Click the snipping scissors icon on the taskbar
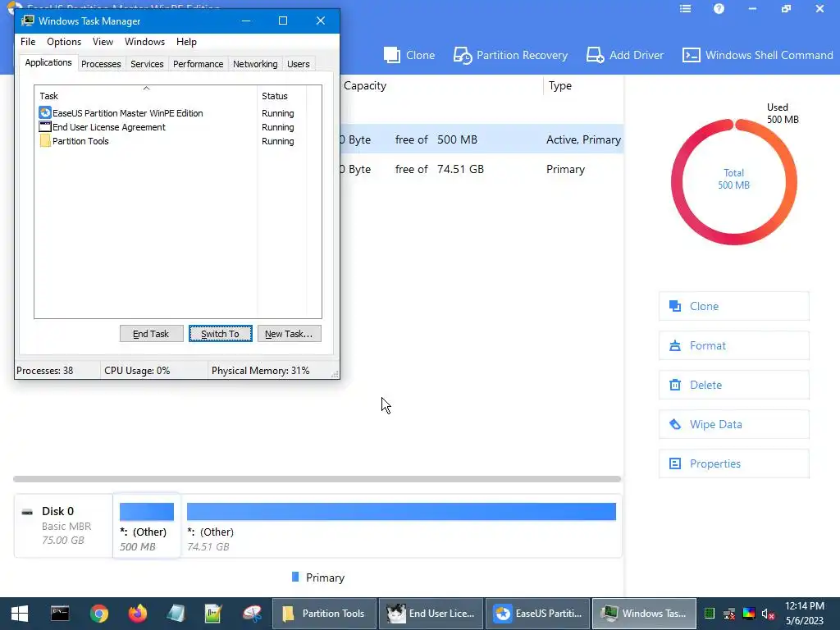The image size is (840, 630). point(252,614)
